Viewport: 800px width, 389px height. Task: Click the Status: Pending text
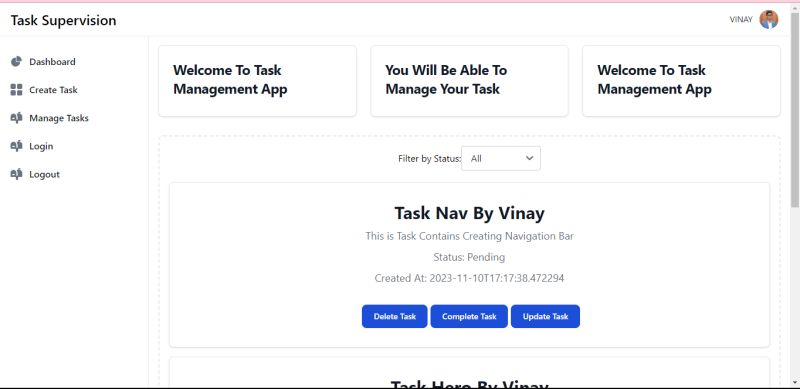469,257
